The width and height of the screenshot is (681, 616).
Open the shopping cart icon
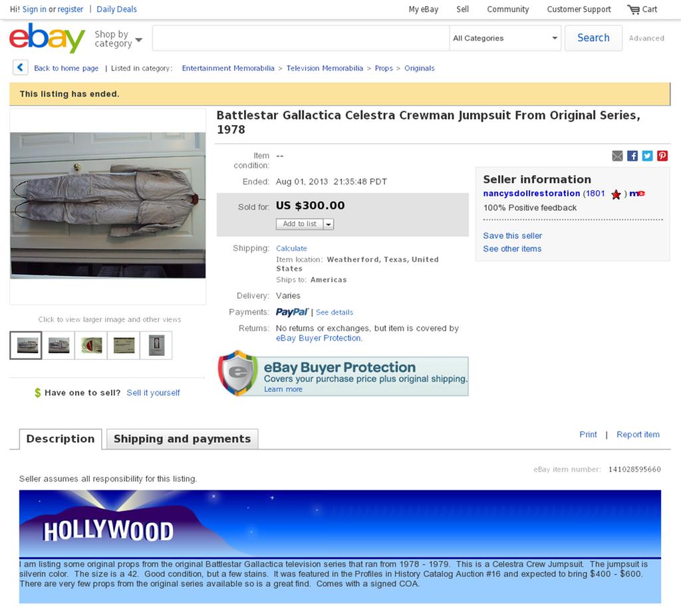pos(633,9)
